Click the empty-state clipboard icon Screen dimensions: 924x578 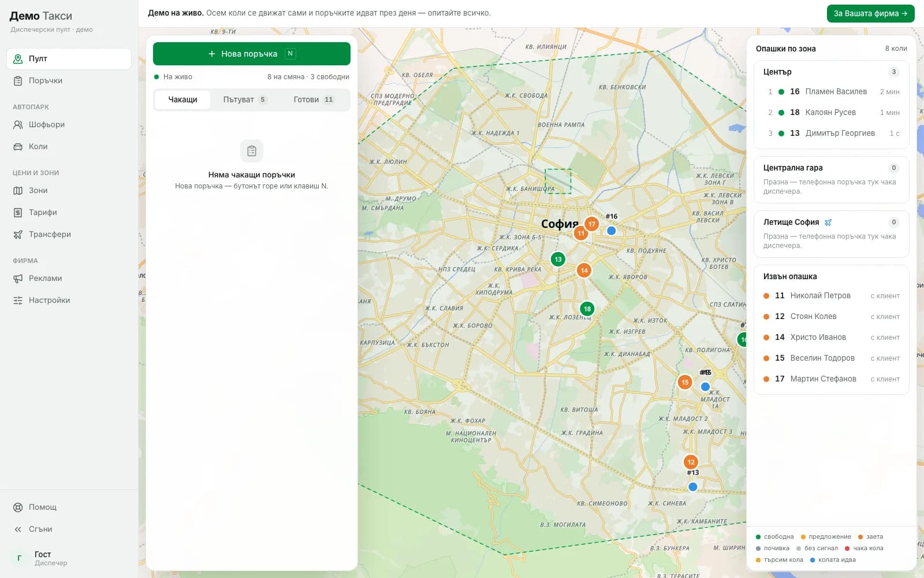click(252, 151)
